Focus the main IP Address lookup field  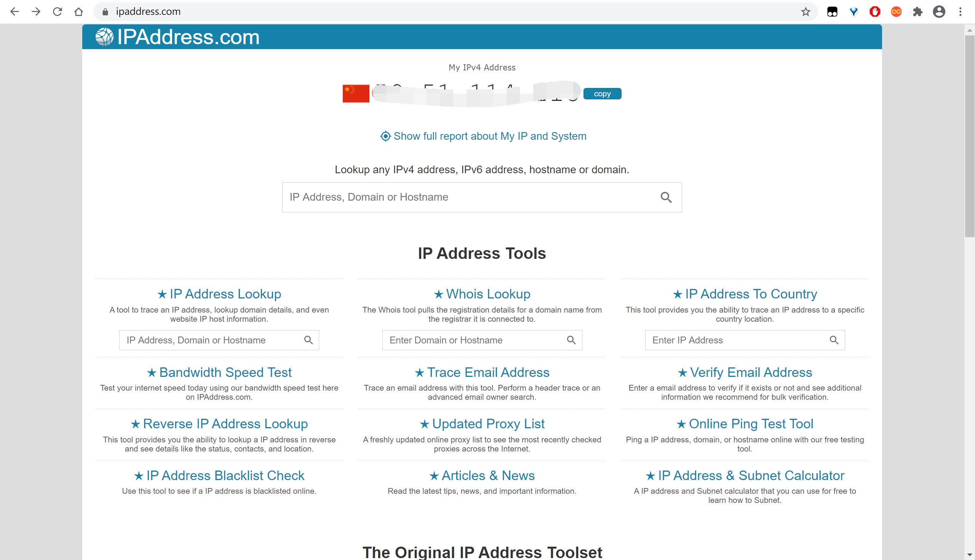(x=470, y=197)
